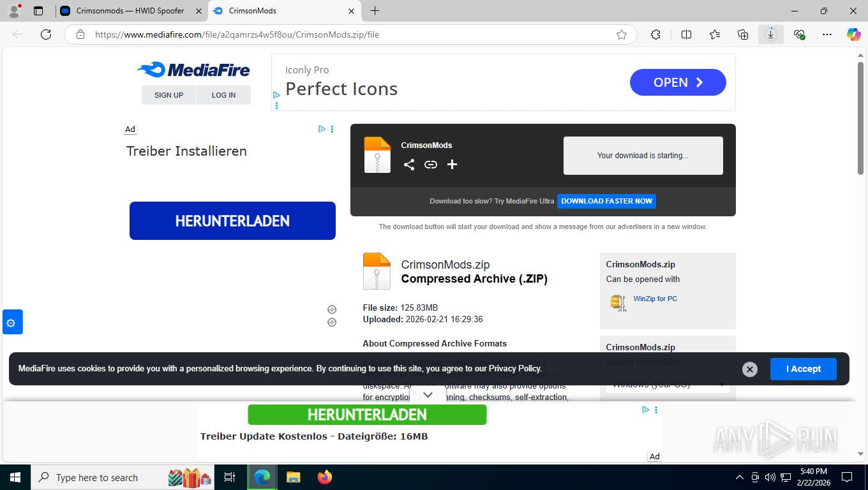This screenshot has width=868, height=490.
Task: Toggle split screen view
Action: click(686, 34)
